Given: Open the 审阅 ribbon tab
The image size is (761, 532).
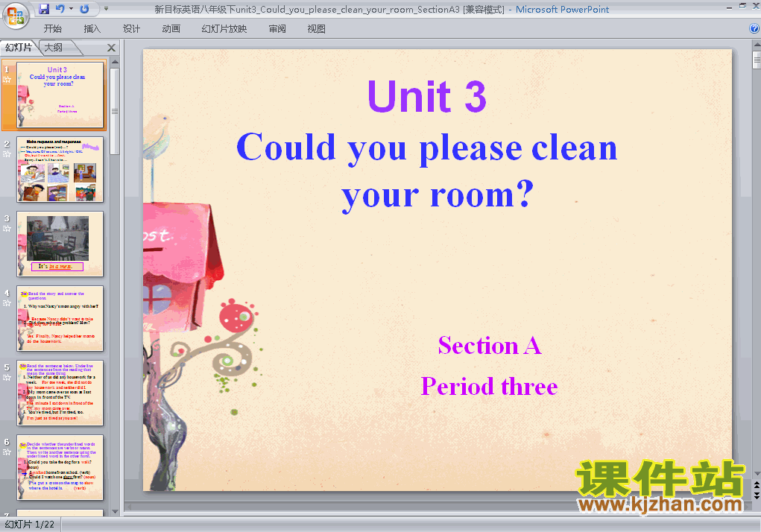Looking at the screenshot, I should pyautogui.click(x=277, y=29).
